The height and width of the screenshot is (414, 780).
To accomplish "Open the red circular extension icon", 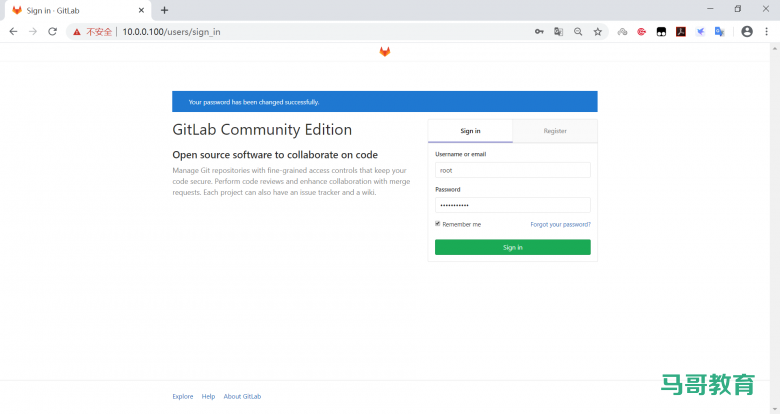I will [x=642, y=31].
